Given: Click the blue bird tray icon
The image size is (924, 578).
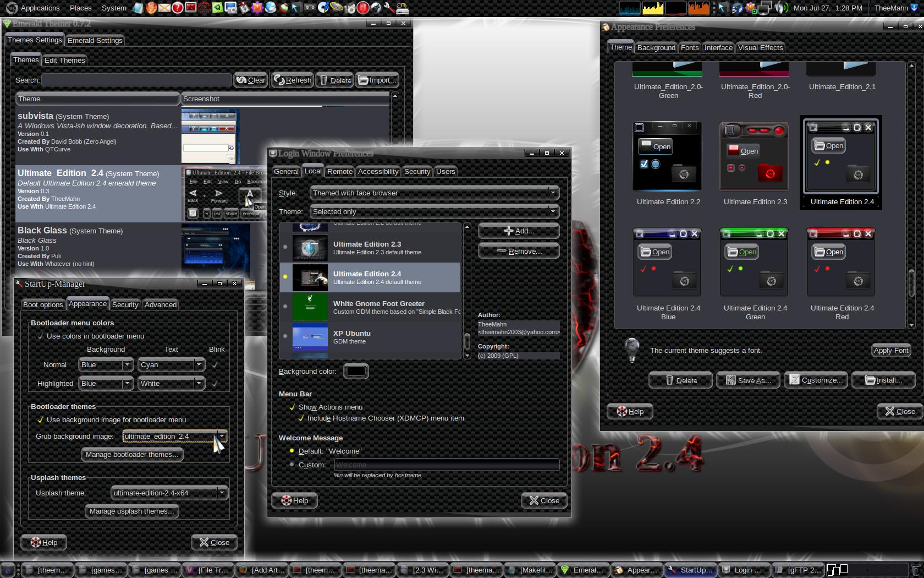Looking at the screenshot, I should [x=737, y=8].
